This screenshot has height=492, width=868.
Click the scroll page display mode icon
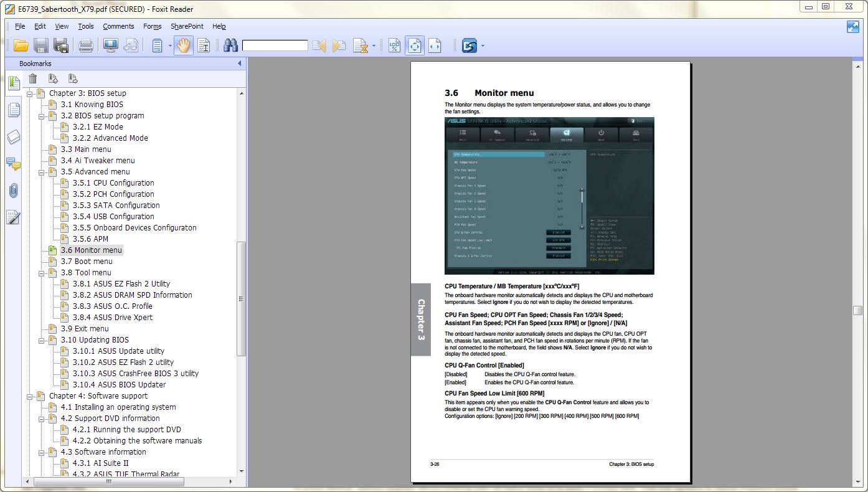tap(158, 45)
